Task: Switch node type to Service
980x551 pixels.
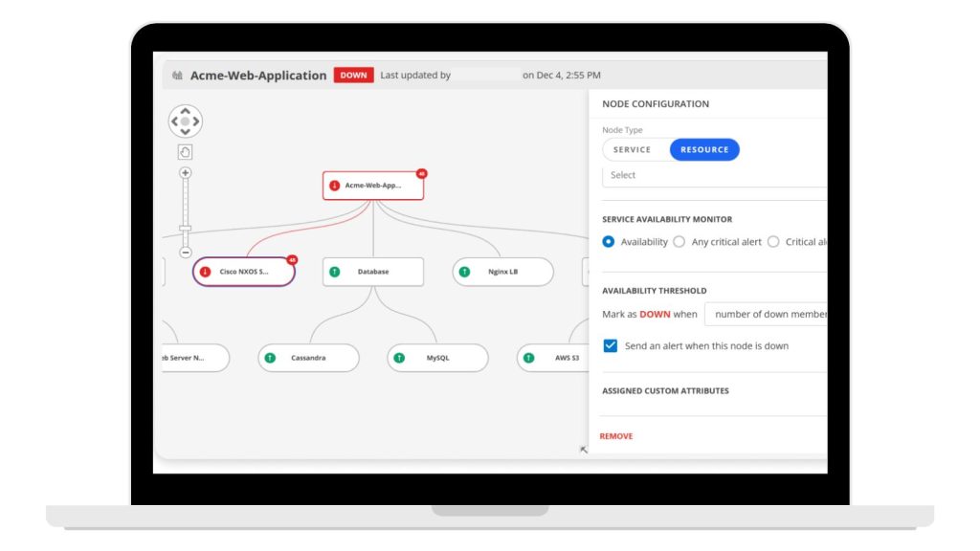Action: point(632,150)
